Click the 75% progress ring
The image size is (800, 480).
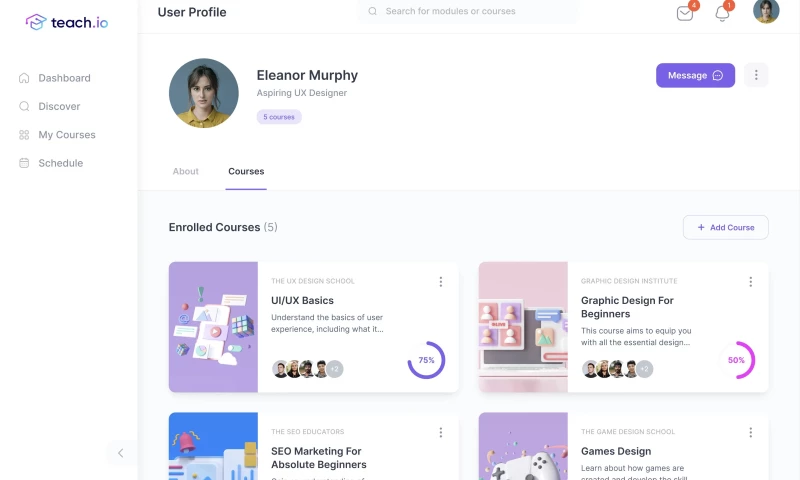427,360
